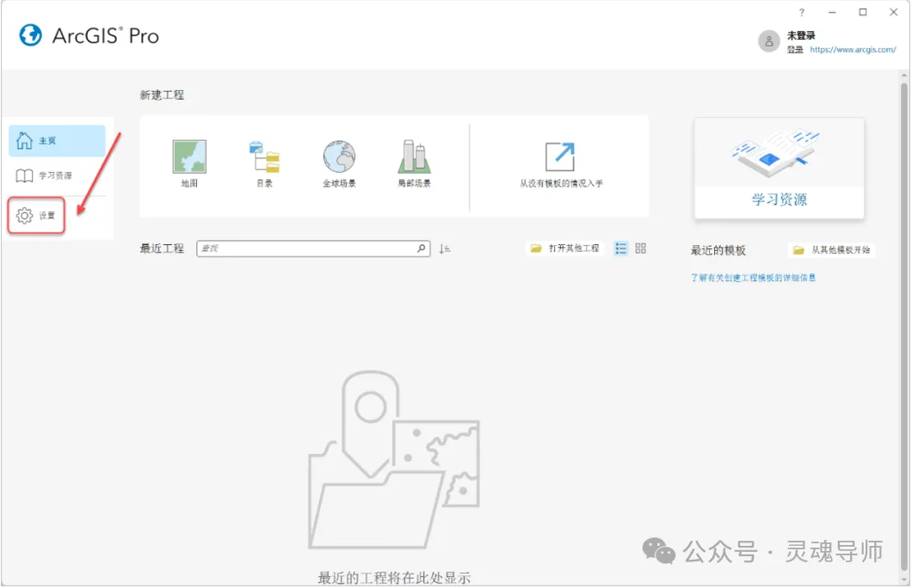Create a new 目录 catalog project
Viewport: 912px width, 588px height.
tap(265, 163)
